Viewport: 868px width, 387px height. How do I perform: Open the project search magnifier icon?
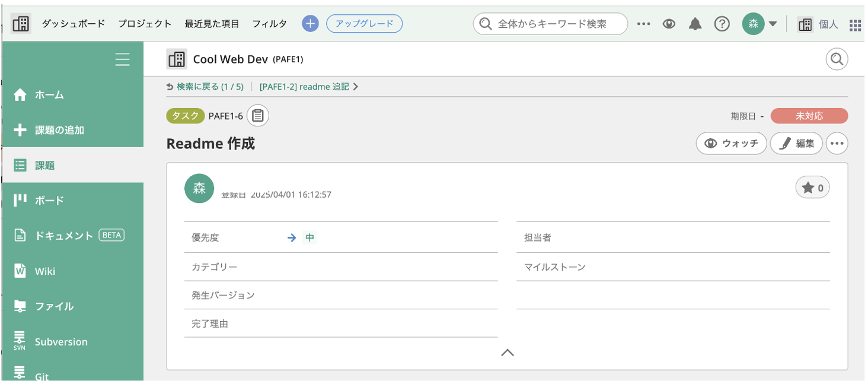coord(837,59)
